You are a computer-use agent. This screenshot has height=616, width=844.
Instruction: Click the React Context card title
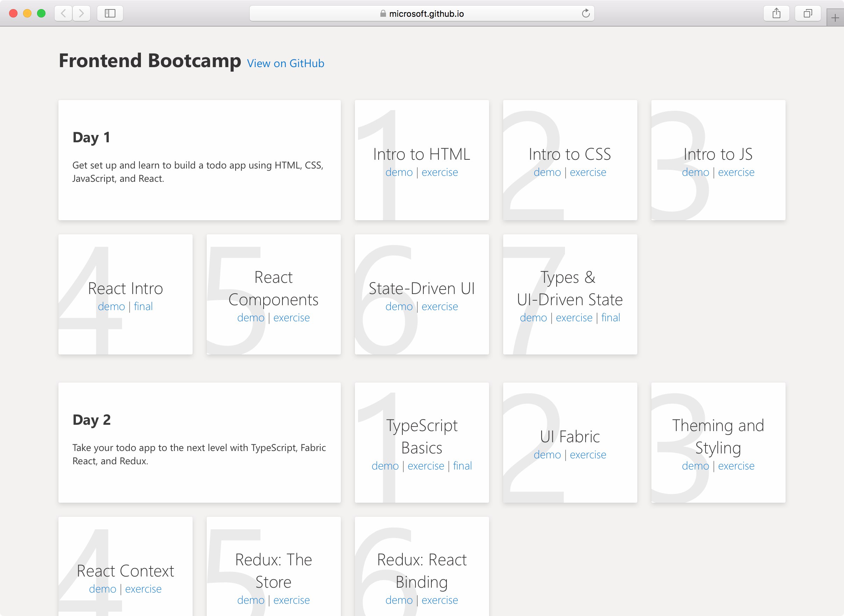point(125,571)
